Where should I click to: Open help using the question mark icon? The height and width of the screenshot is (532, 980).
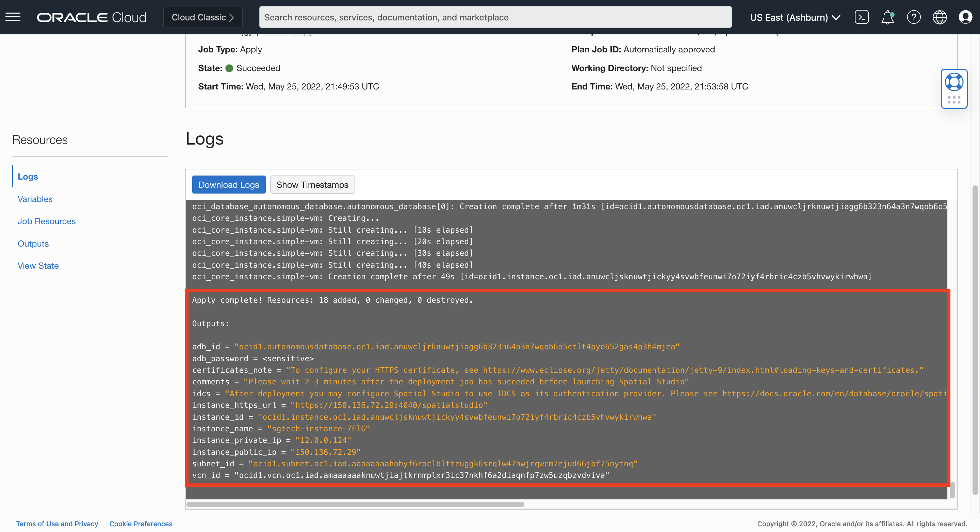914,17
